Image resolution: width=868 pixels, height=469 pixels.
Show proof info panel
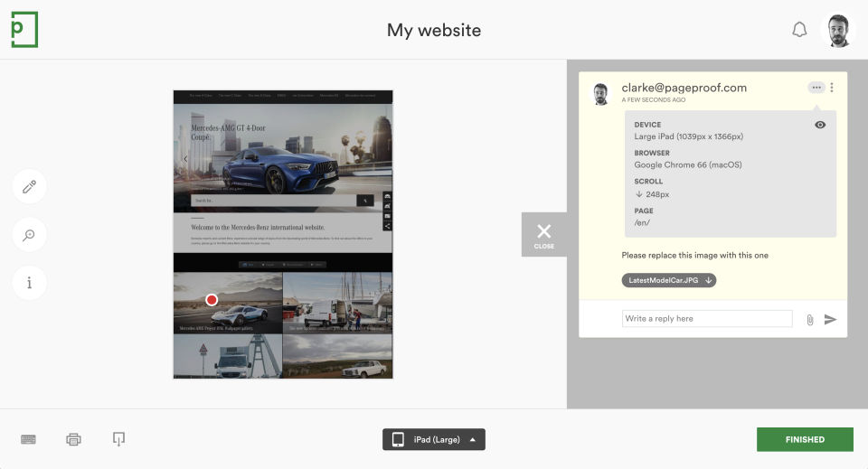tap(29, 283)
